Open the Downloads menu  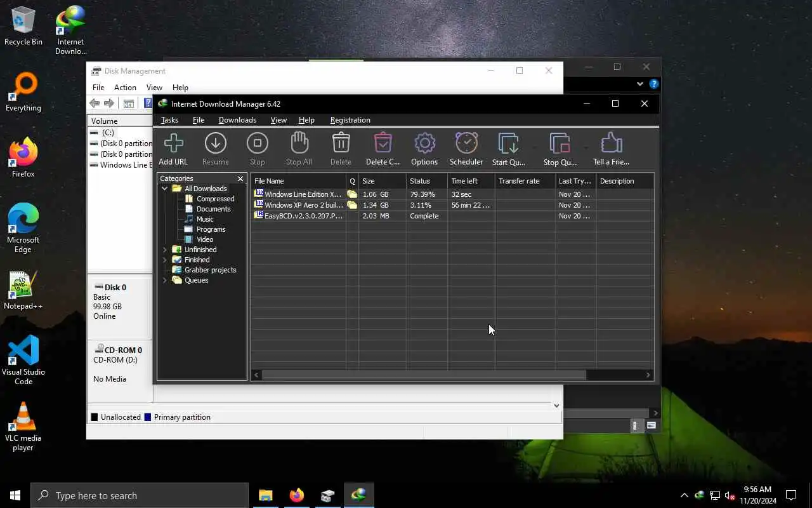point(237,120)
